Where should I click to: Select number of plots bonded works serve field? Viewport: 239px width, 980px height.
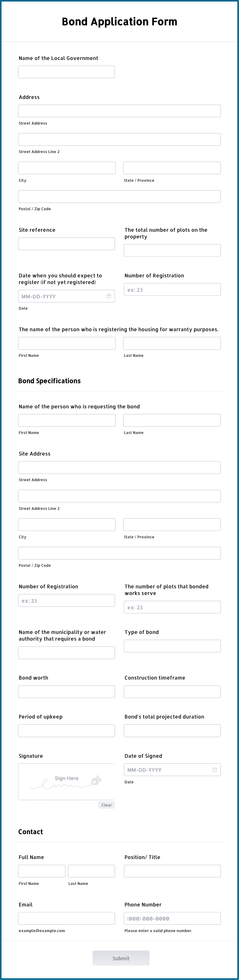click(172, 607)
